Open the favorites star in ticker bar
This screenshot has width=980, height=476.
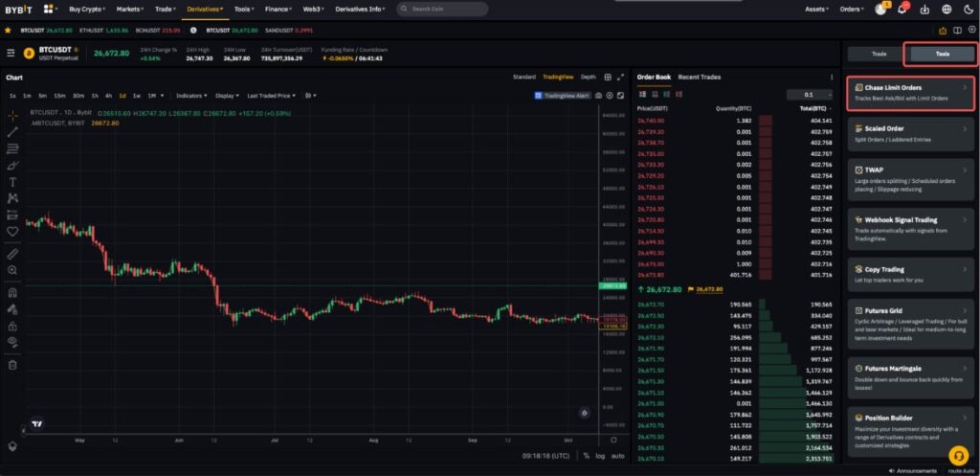(x=8, y=30)
